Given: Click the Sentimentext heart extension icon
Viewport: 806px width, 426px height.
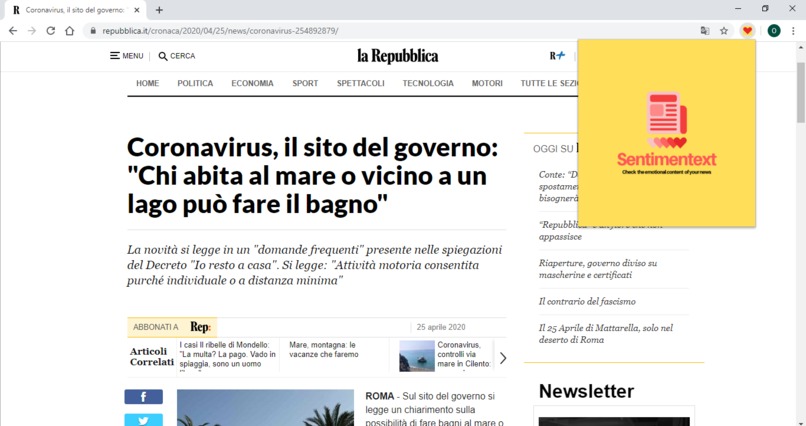Looking at the screenshot, I should click(x=747, y=31).
